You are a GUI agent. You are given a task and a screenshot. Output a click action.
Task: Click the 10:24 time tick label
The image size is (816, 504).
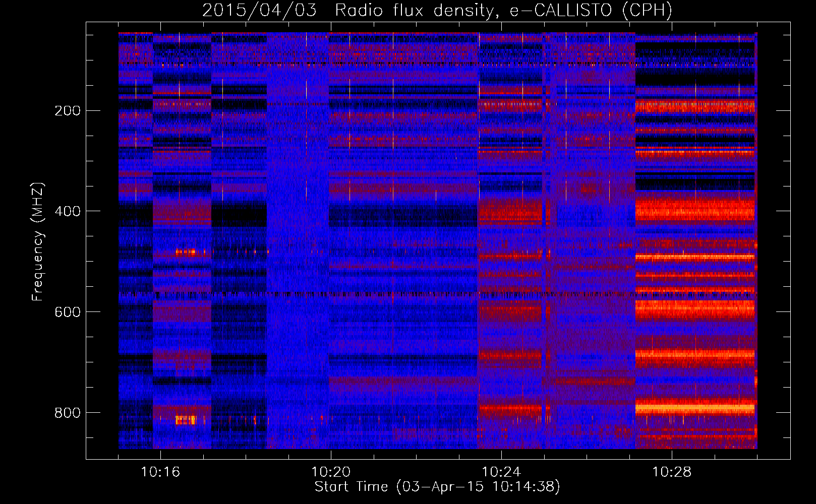point(501,472)
